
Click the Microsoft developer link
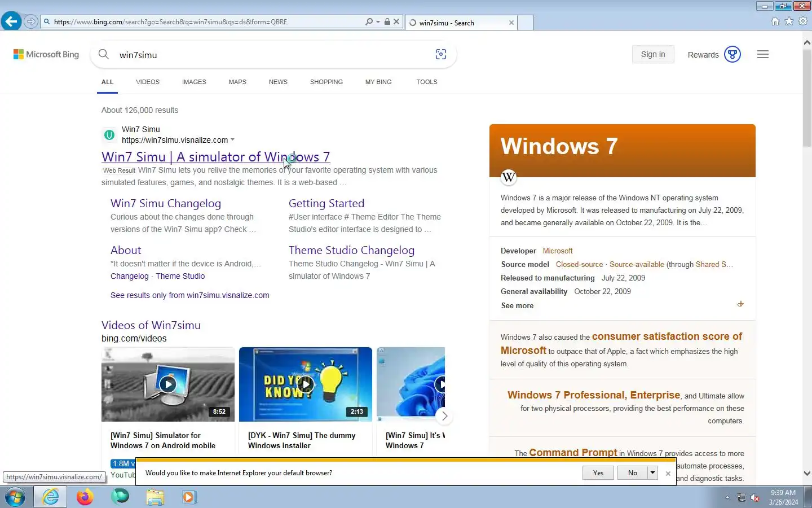pos(558,251)
